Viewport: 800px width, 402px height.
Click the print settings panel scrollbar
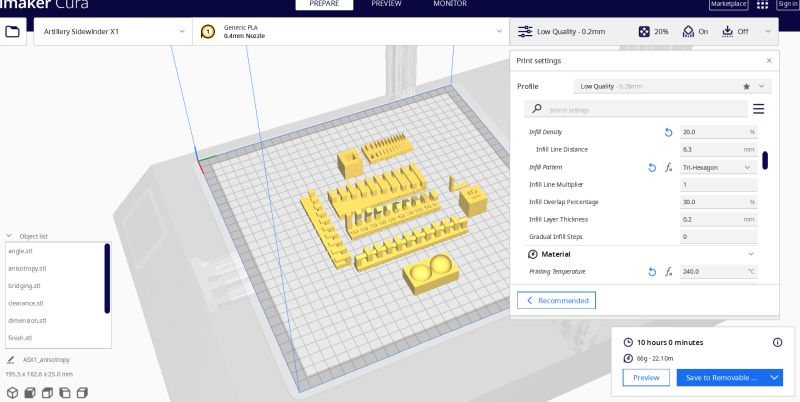pos(765,160)
